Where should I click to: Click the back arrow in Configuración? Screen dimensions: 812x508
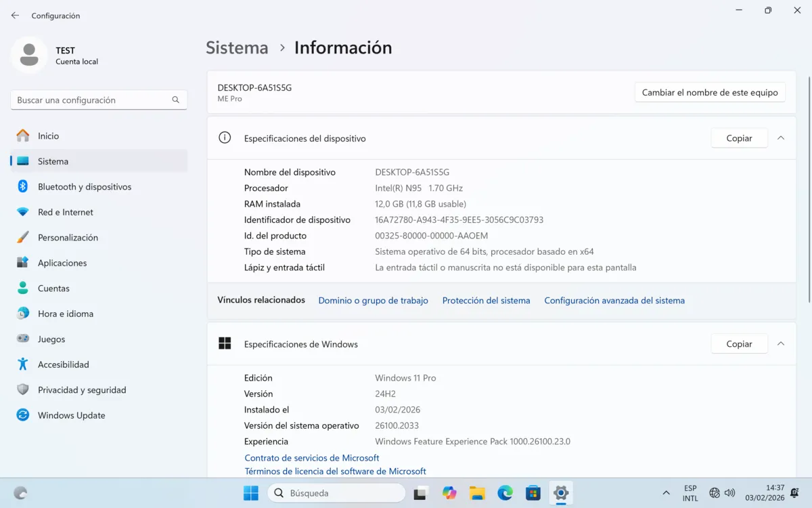[x=15, y=15]
